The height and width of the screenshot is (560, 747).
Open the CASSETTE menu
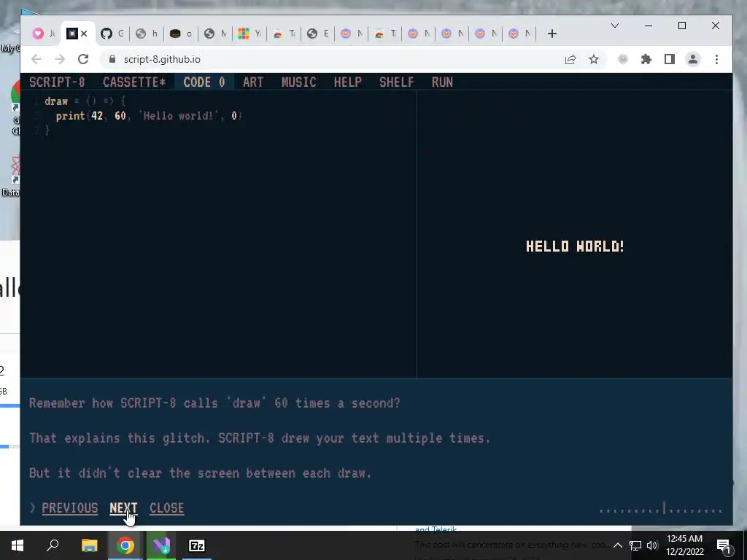tap(134, 82)
